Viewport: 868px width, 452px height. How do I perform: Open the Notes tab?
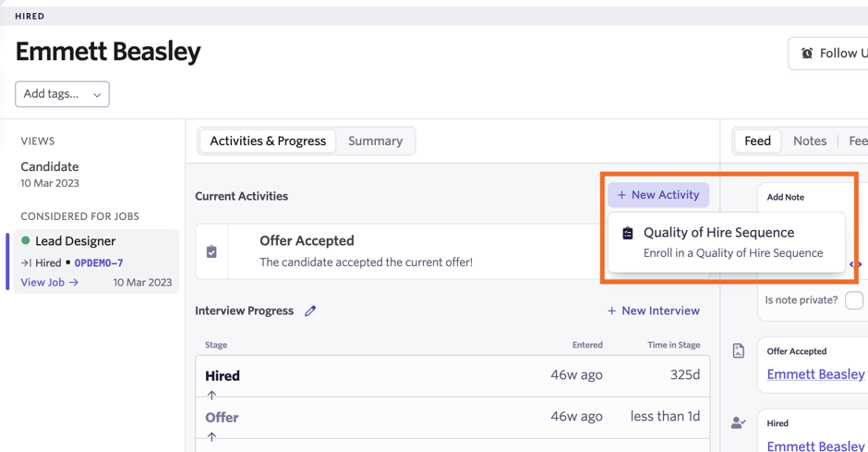coord(810,141)
